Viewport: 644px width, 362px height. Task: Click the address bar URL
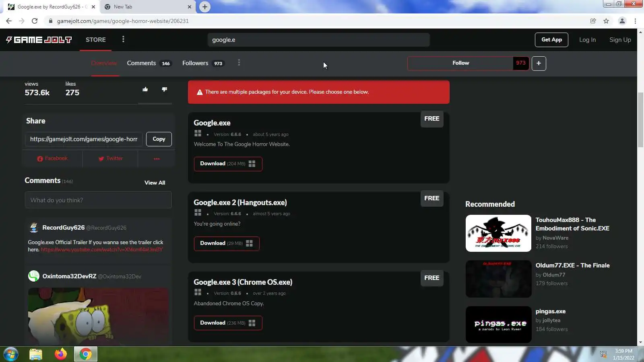(123, 21)
